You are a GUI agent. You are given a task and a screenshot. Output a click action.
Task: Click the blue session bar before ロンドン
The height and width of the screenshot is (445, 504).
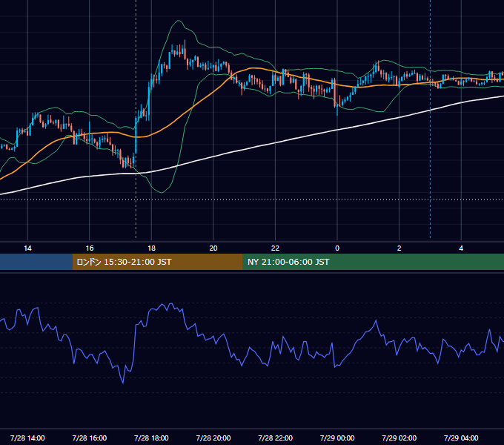(x=36, y=262)
